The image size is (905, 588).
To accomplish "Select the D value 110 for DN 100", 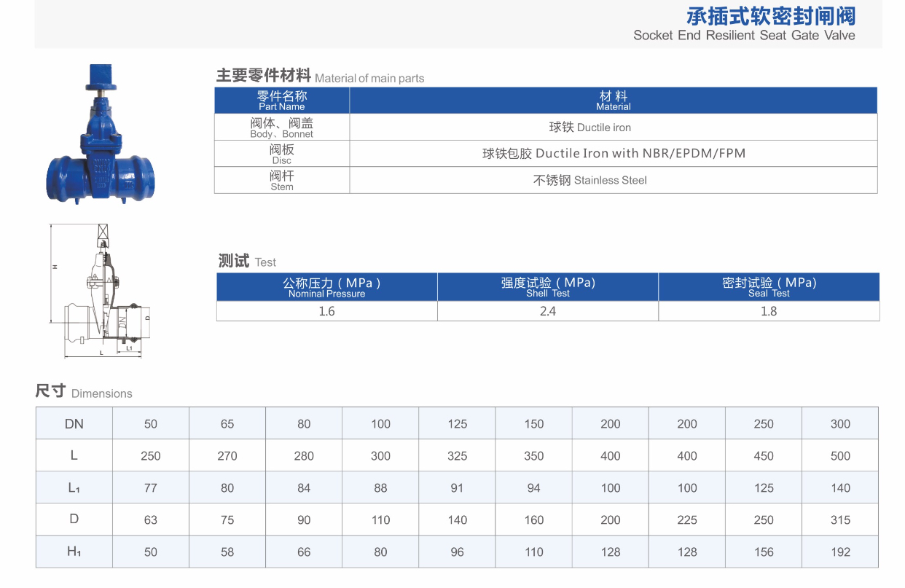I will point(380,520).
